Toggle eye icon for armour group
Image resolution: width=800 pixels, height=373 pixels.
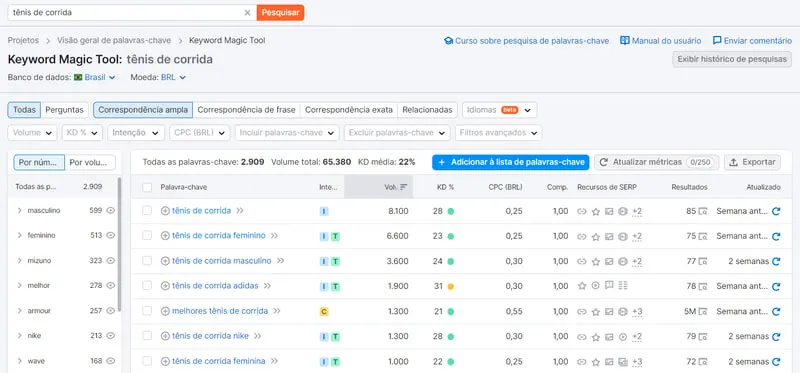(110, 310)
